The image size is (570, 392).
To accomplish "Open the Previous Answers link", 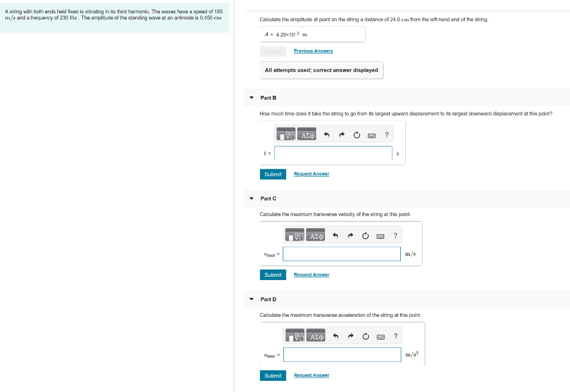I will click(313, 51).
